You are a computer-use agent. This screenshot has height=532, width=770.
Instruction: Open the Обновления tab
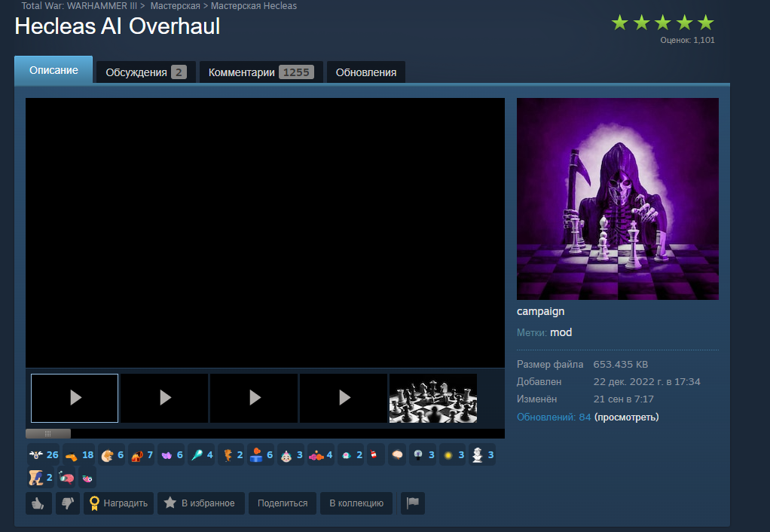click(x=366, y=72)
